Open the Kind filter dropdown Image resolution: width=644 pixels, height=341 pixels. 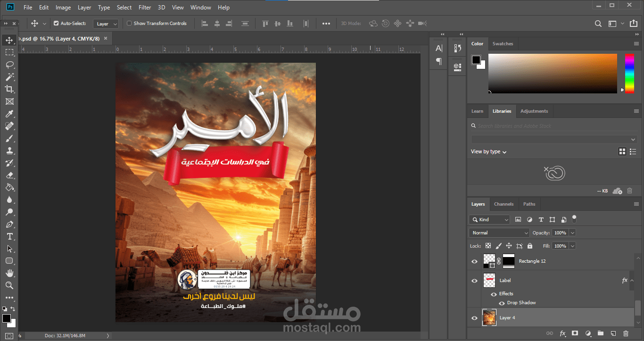coord(489,219)
